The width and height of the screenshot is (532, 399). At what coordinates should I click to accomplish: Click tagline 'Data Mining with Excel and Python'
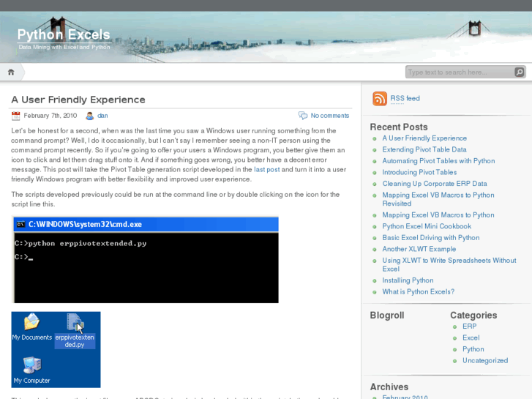click(64, 47)
